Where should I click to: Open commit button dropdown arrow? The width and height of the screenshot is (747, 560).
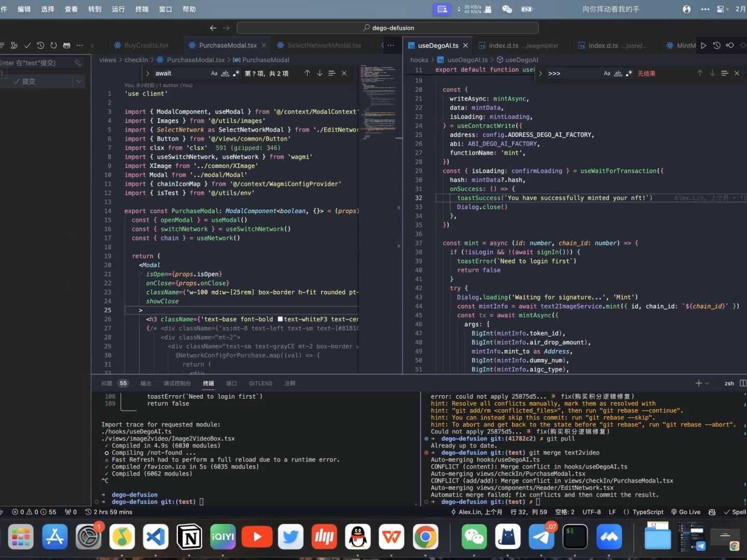click(x=79, y=81)
